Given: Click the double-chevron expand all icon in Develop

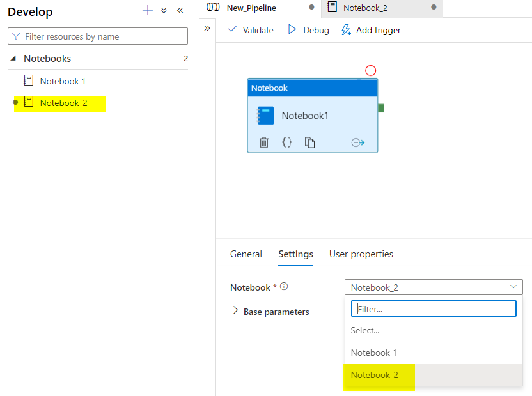Looking at the screenshot, I should (164, 11).
